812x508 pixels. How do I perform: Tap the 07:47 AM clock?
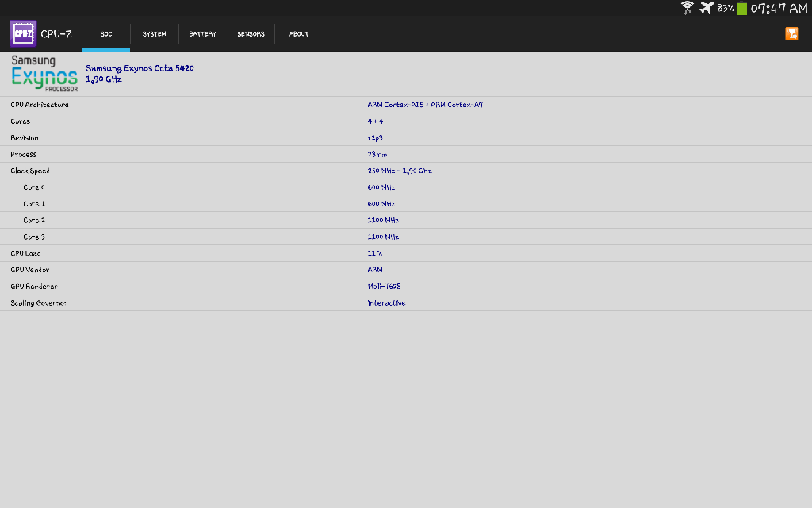coord(779,9)
